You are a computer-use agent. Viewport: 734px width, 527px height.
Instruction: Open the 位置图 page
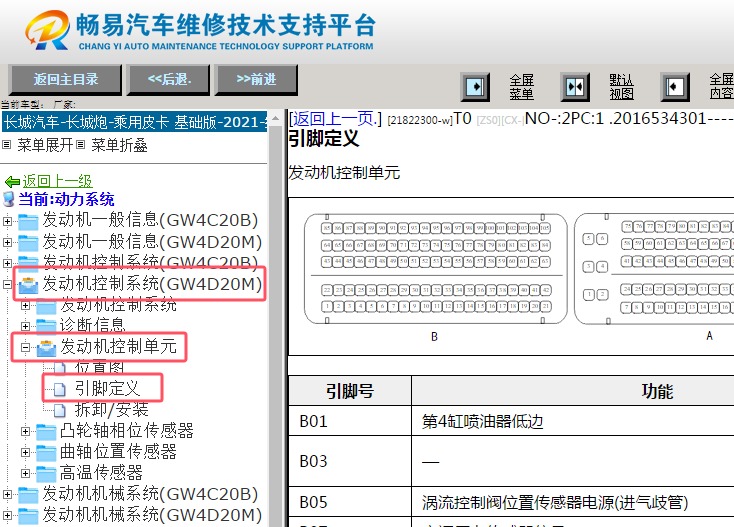coord(99,367)
